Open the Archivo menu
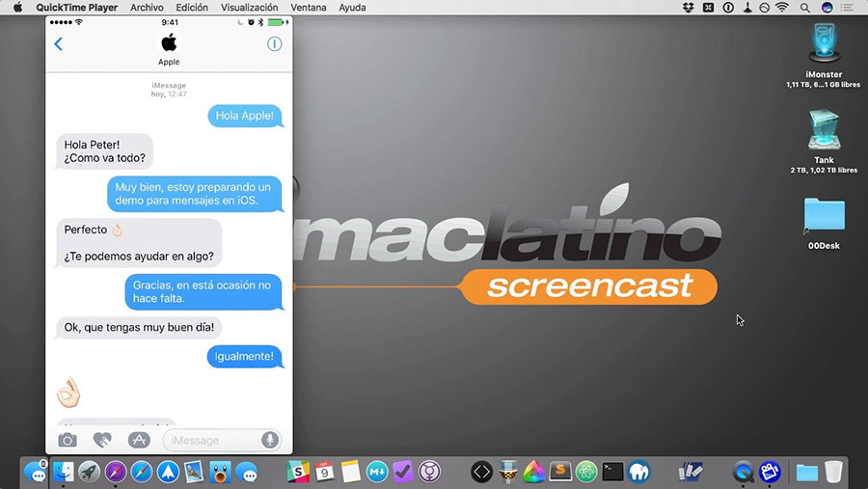The width and height of the screenshot is (868, 489). tap(147, 7)
